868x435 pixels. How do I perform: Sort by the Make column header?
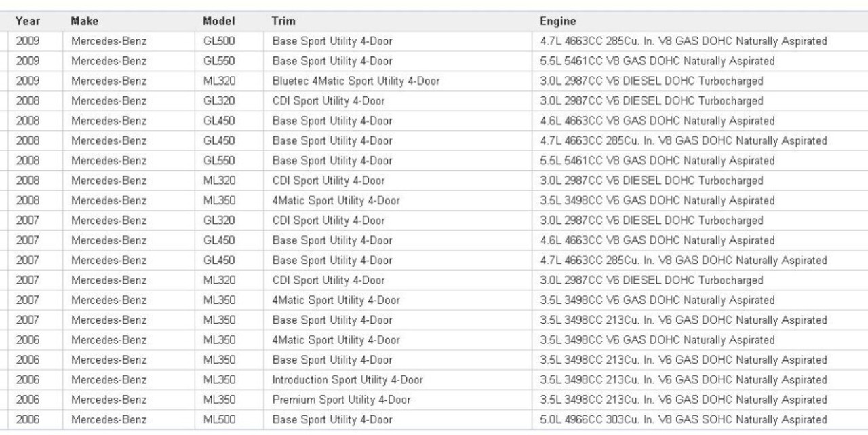coord(84,21)
